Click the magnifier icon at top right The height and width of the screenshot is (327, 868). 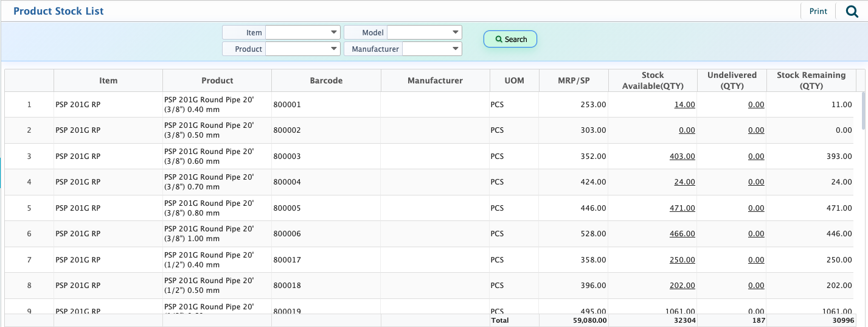point(852,12)
